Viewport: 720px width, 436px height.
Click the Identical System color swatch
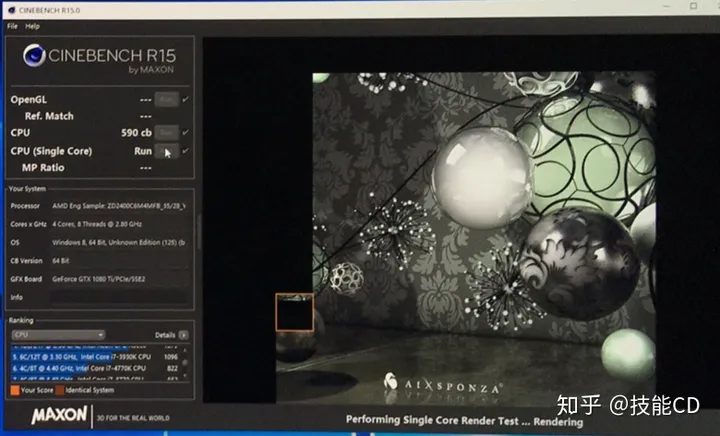pyautogui.click(x=60, y=390)
